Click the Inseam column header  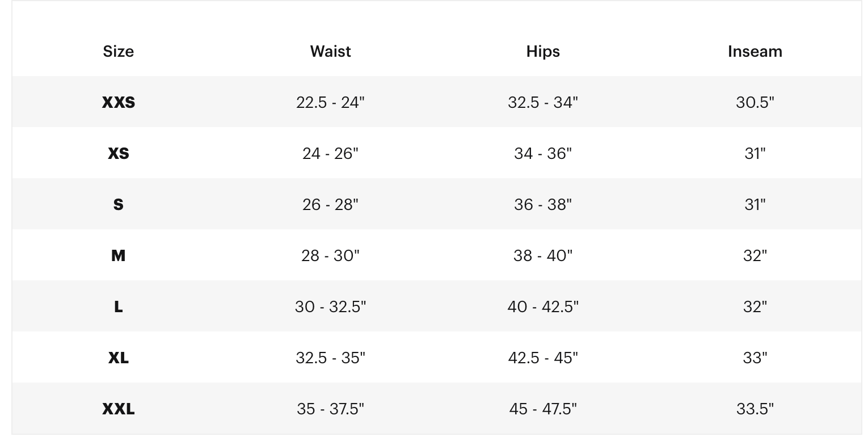click(755, 51)
